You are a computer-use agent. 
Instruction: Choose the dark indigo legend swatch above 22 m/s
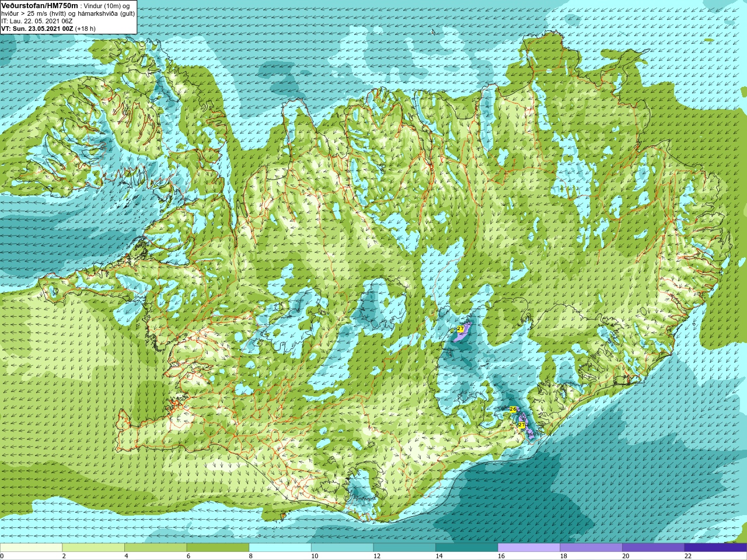715,548
